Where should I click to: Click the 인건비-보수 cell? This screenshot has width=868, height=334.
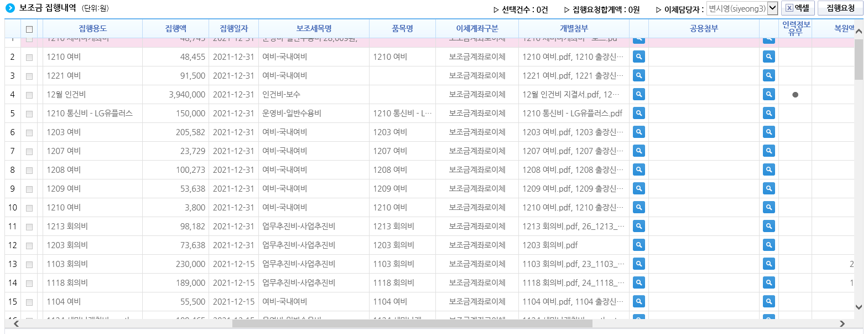[314, 95]
